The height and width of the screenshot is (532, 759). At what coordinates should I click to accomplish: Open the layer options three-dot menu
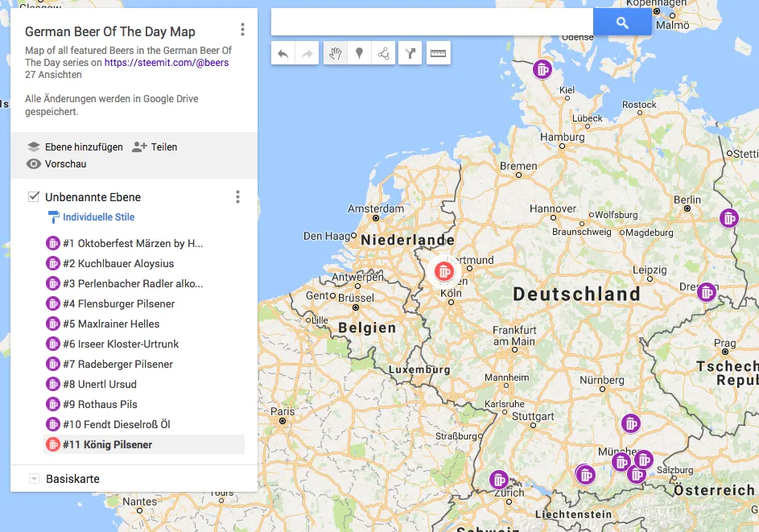[x=237, y=197]
